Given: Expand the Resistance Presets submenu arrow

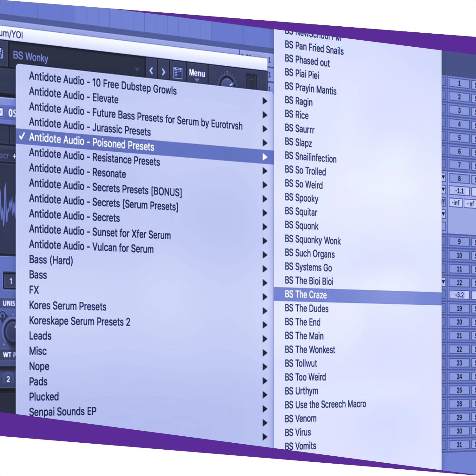Looking at the screenshot, I should 265,157.
